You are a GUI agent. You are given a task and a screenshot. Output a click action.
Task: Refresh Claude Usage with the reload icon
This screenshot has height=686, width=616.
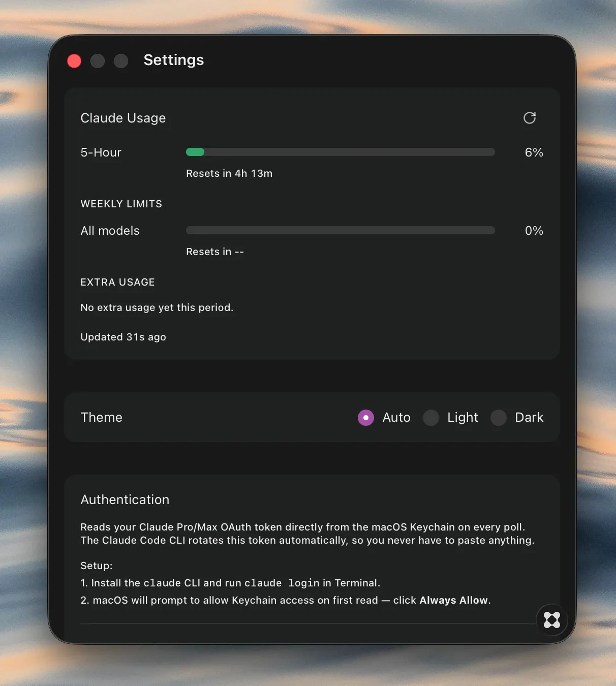click(530, 118)
